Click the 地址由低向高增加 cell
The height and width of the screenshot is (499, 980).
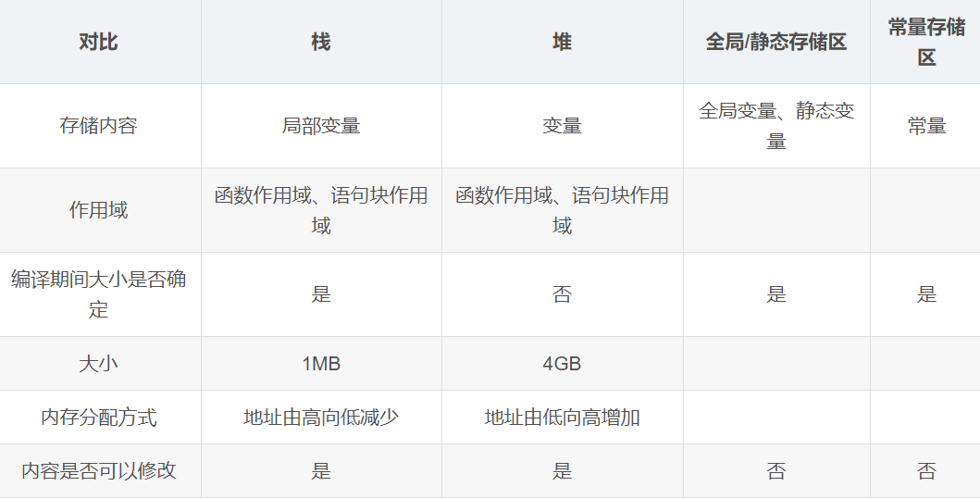click(x=562, y=418)
